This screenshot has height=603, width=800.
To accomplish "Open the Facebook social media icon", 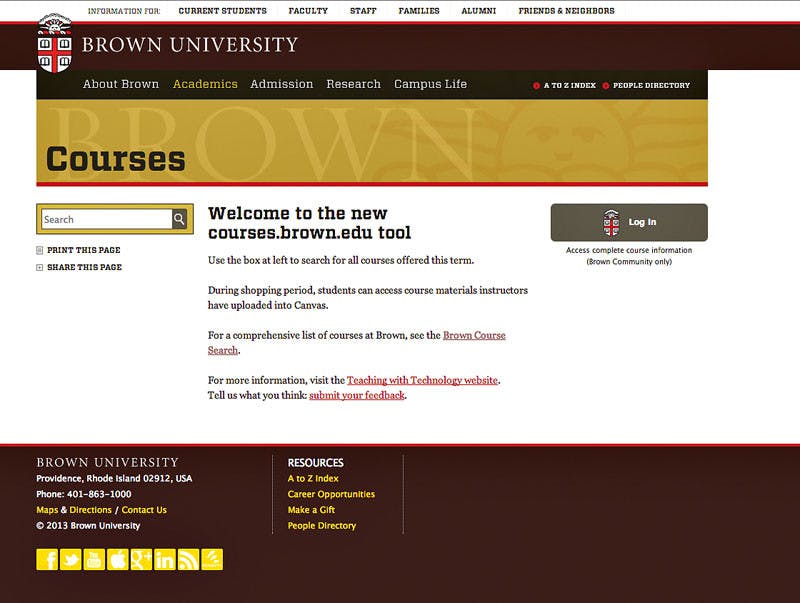I will click(x=48, y=561).
